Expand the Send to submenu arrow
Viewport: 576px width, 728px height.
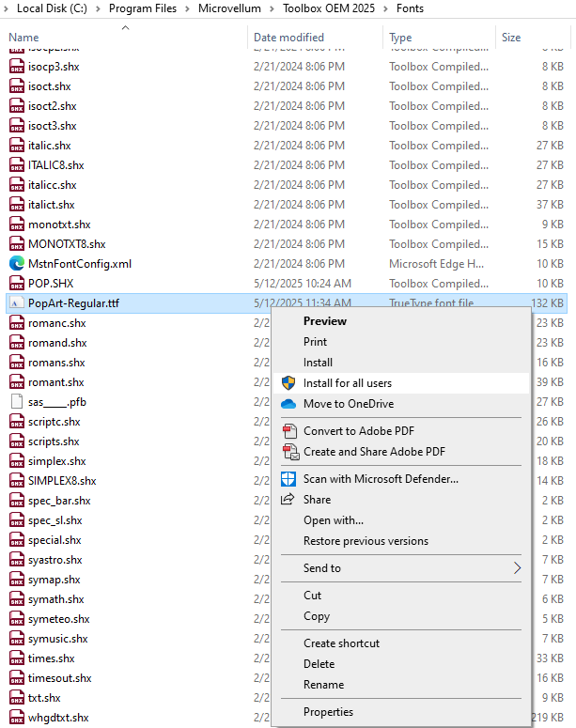[516, 568]
